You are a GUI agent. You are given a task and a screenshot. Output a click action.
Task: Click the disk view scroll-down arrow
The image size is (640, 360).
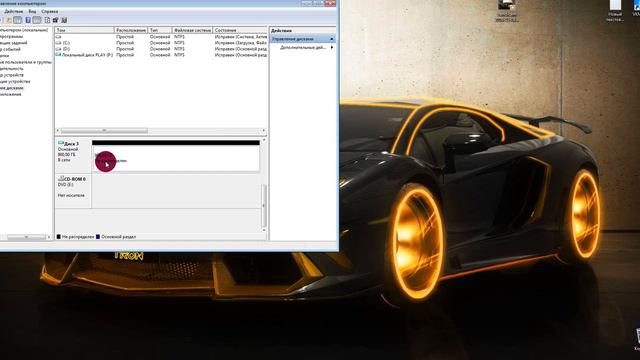tap(264, 230)
